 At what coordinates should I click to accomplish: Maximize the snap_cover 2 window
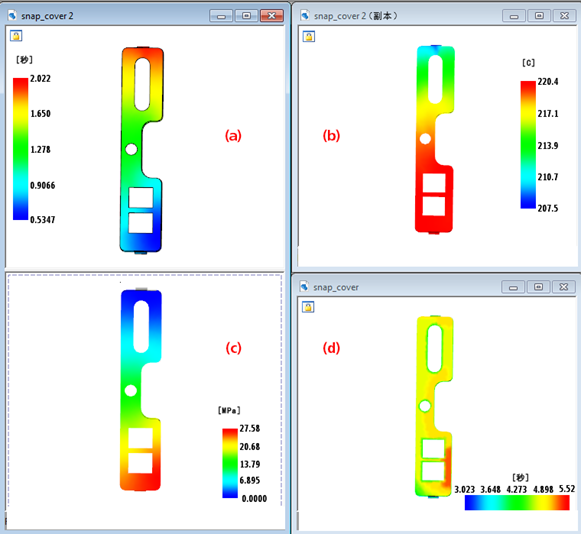click(x=246, y=16)
